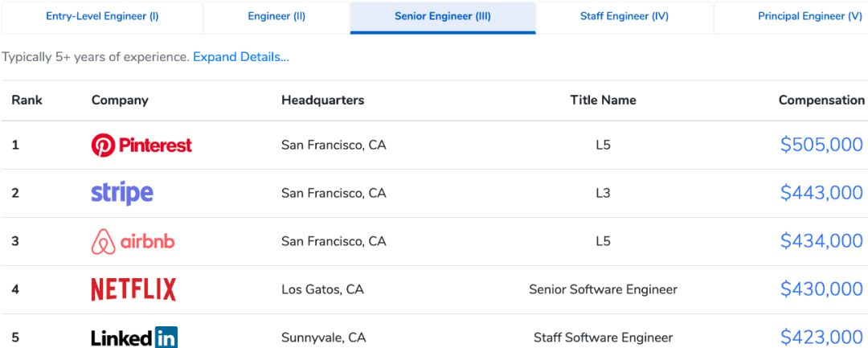Click the Rank column header
Image resolution: width=868 pixels, height=348 pixels.
(27, 100)
